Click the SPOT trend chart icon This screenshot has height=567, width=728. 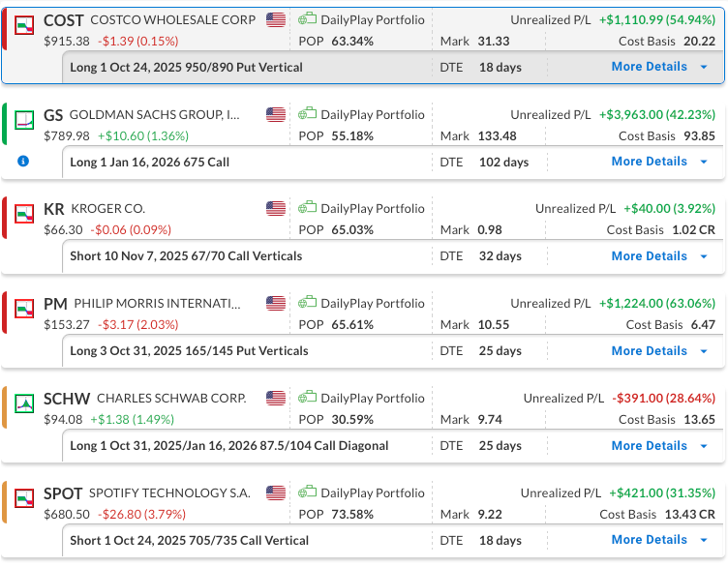25,498
